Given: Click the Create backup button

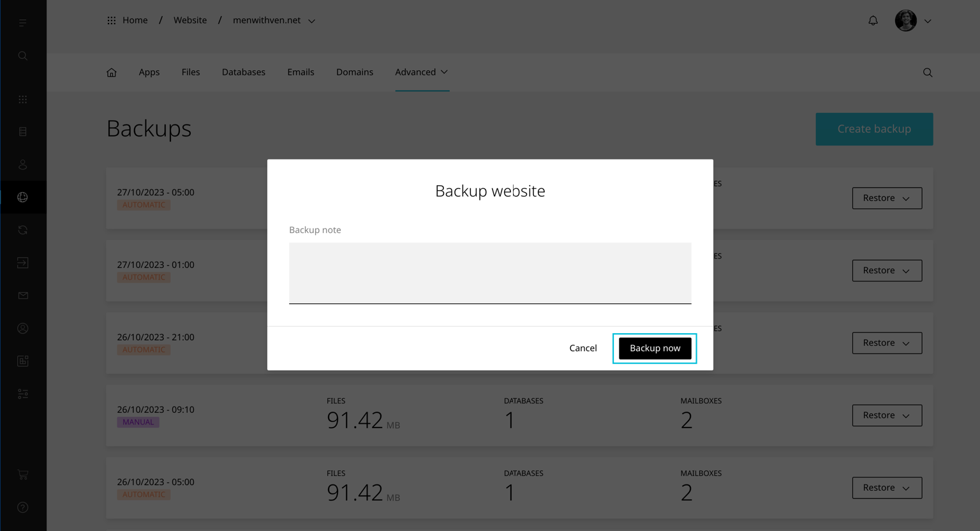Looking at the screenshot, I should (873, 129).
